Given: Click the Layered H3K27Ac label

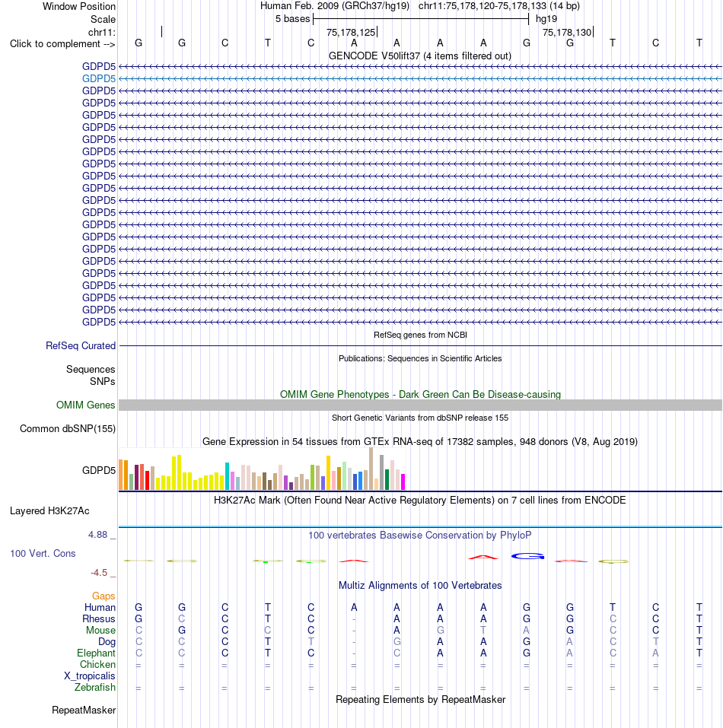Looking at the screenshot, I should coord(49,510).
